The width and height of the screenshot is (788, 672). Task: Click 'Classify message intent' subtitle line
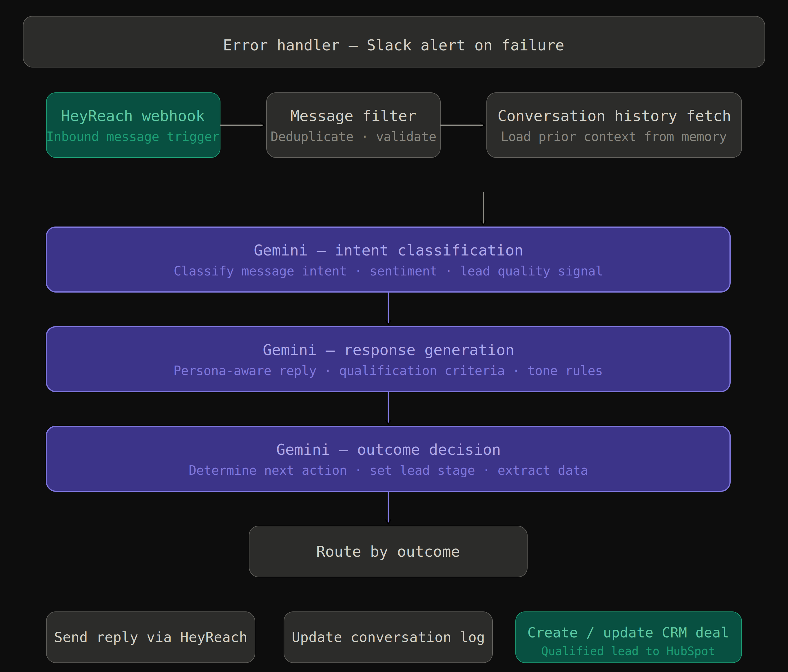[x=388, y=271]
